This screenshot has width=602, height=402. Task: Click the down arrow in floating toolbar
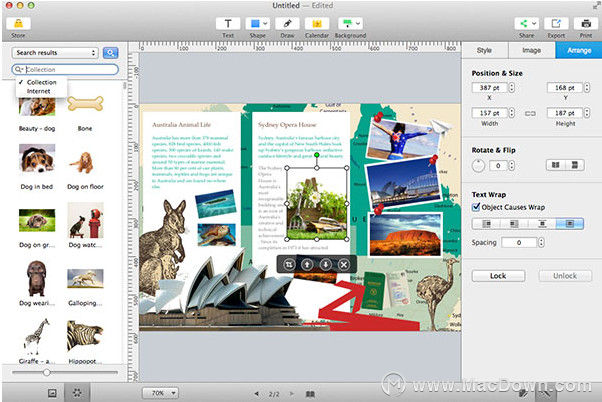click(x=326, y=264)
